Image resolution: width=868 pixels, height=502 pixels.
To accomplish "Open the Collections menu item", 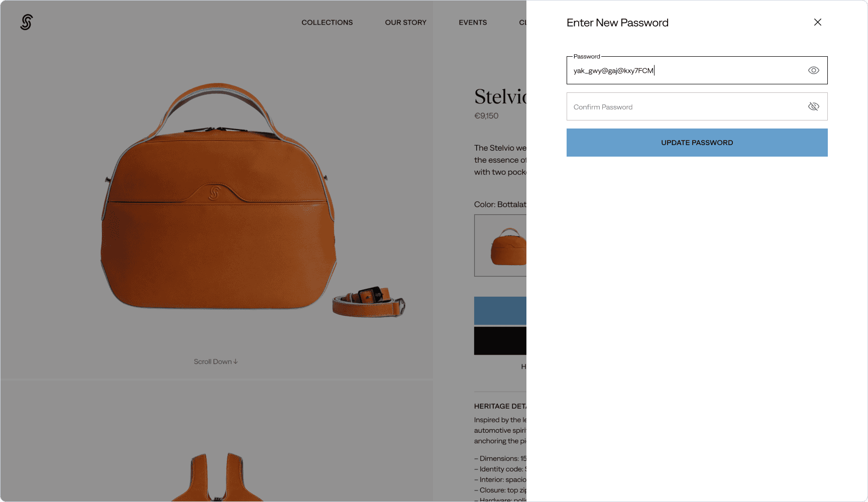I will click(x=327, y=23).
